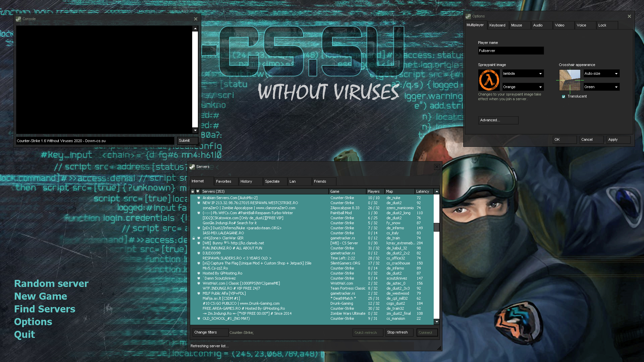
Task: Click the lock icon on HQZone ClanWar GER row
Action: [194, 238]
